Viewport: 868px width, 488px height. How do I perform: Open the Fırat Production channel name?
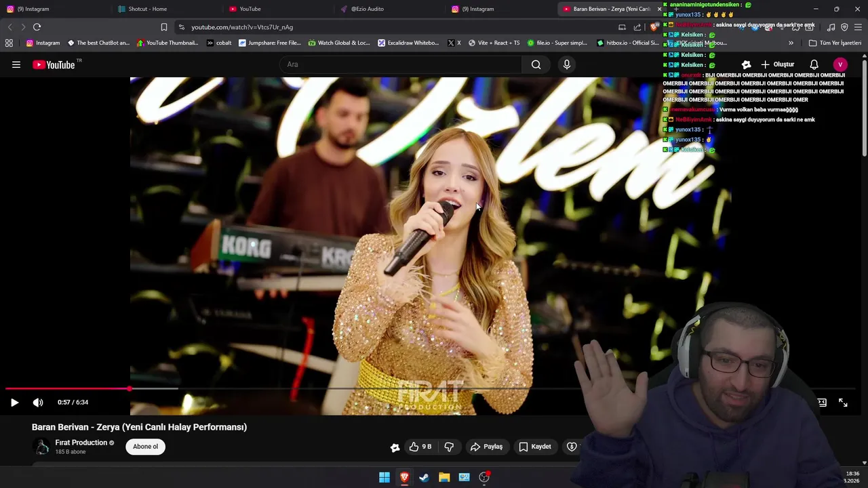pos(81,443)
